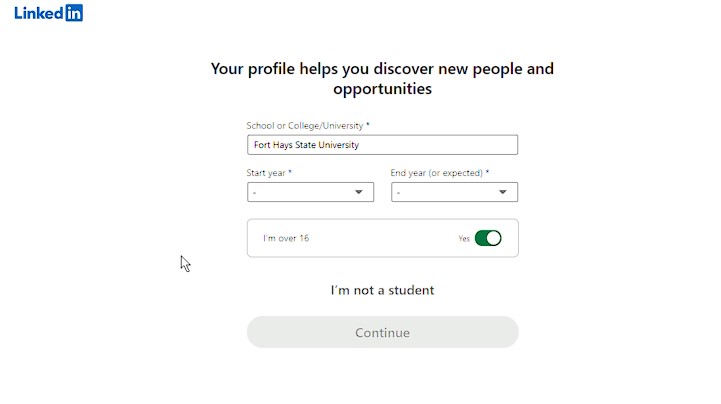Click the LinkedIn logo
Image resolution: width=721 pixels, height=404 pixels.
pyautogui.click(x=49, y=13)
